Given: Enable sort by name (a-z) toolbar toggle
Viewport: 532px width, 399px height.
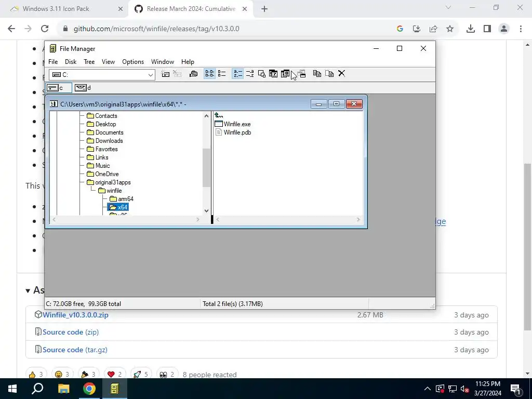Looking at the screenshot, I should click(238, 74).
